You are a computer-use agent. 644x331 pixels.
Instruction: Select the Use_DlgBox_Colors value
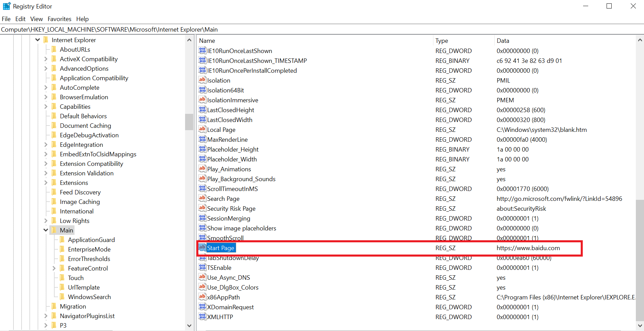point(233,287)
